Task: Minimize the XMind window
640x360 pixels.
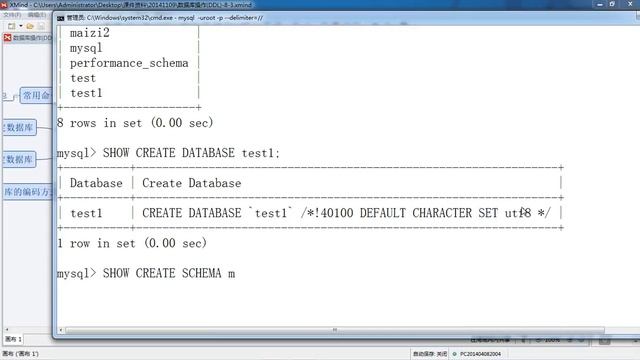Action: (600, 4)
